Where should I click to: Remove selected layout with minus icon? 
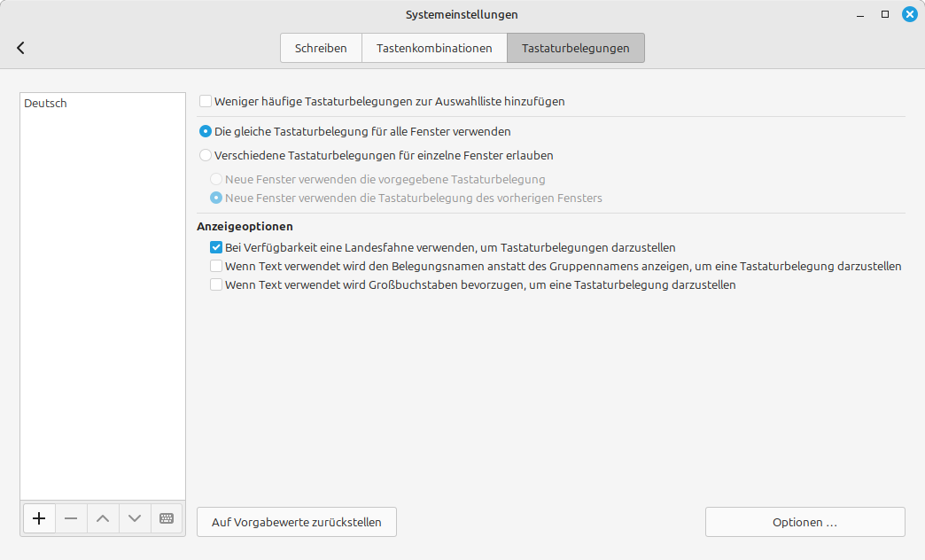pyautogui.click(x=71, y=519)
